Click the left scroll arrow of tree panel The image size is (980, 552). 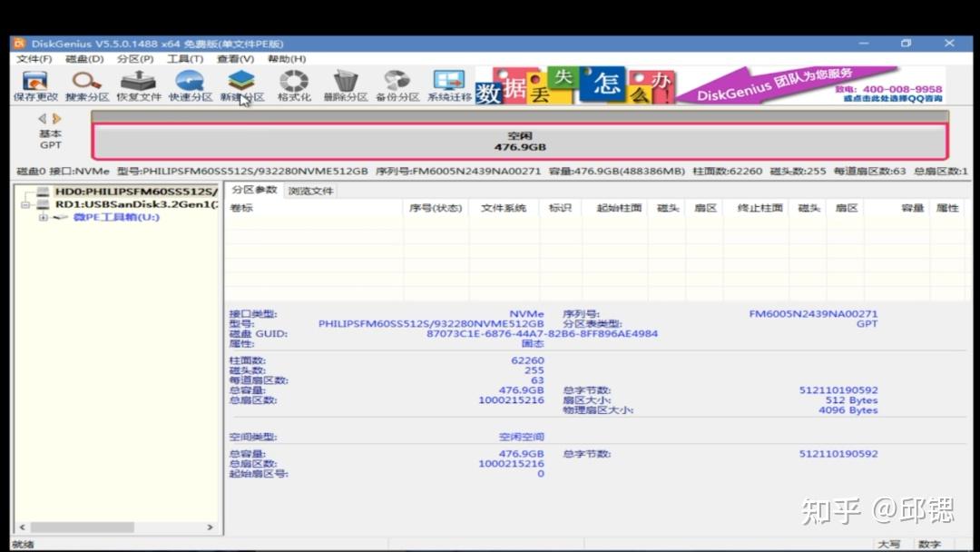point(23,527)
